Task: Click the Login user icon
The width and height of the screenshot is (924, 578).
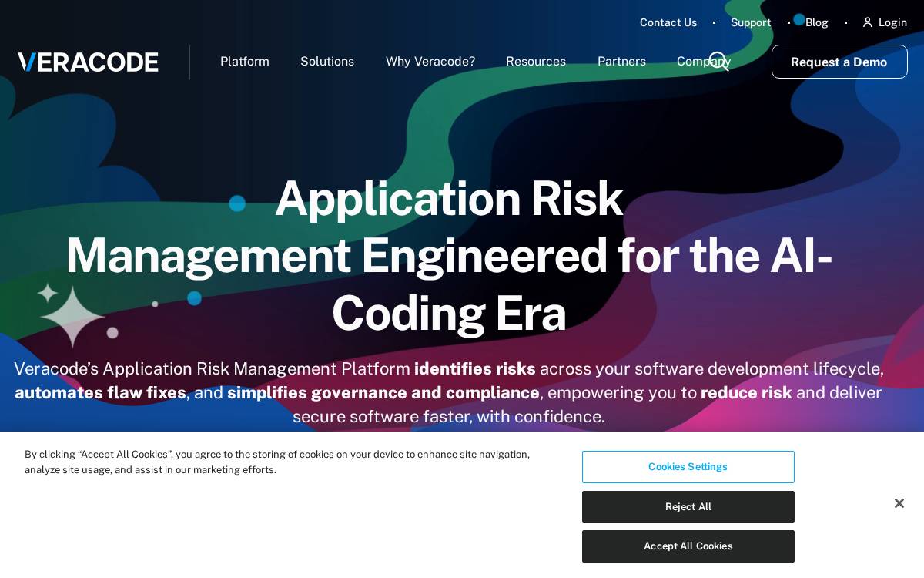Action: pos(868,22)
